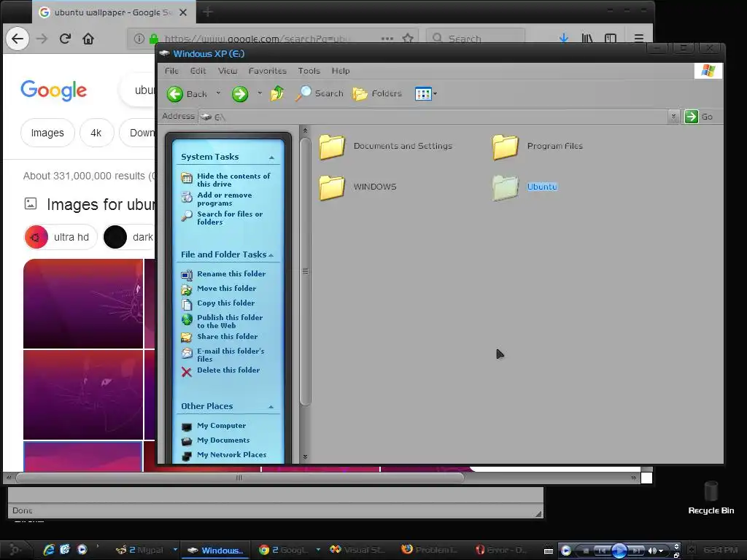Open the Views button in Explorer toolbar
Screen dimensions: 747x560
[423, 94]
